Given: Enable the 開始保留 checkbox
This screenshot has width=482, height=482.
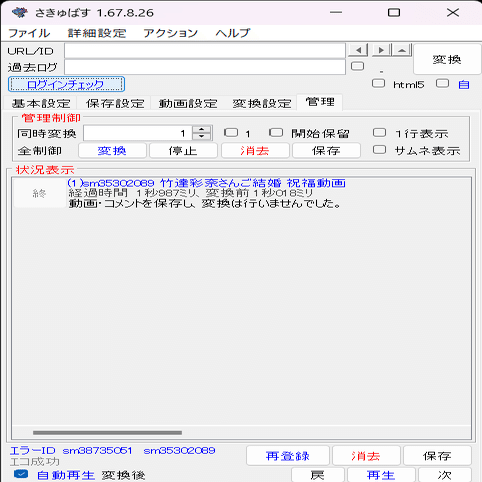Looking at the screenshot, I should (276, 133).
